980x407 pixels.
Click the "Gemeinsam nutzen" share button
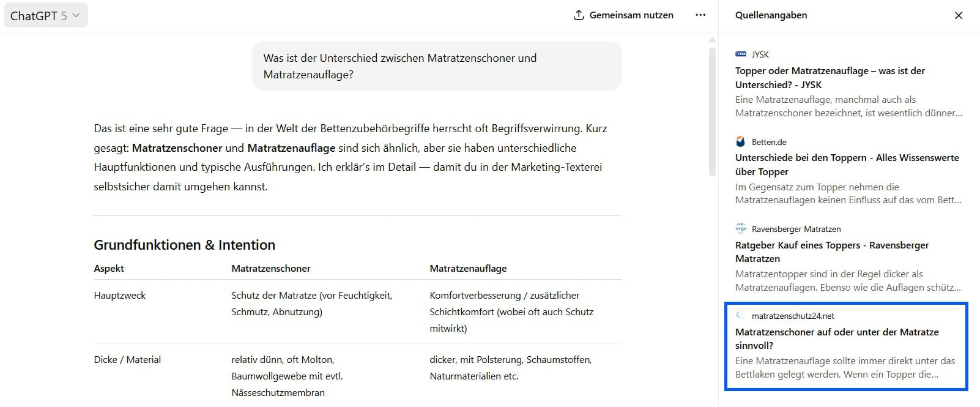coord(623,15)
